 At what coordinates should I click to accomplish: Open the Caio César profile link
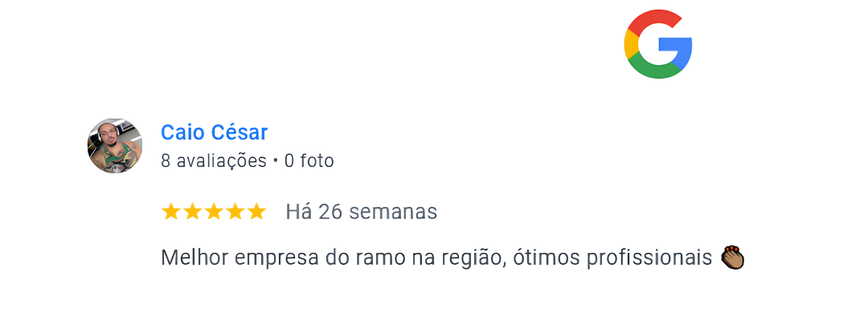point(214,132)
